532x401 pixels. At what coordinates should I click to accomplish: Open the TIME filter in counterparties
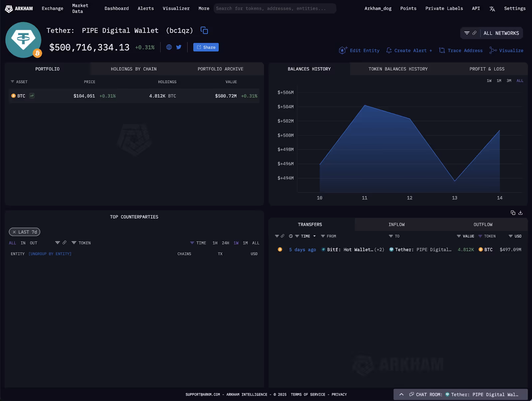click(x=198, y=243)
